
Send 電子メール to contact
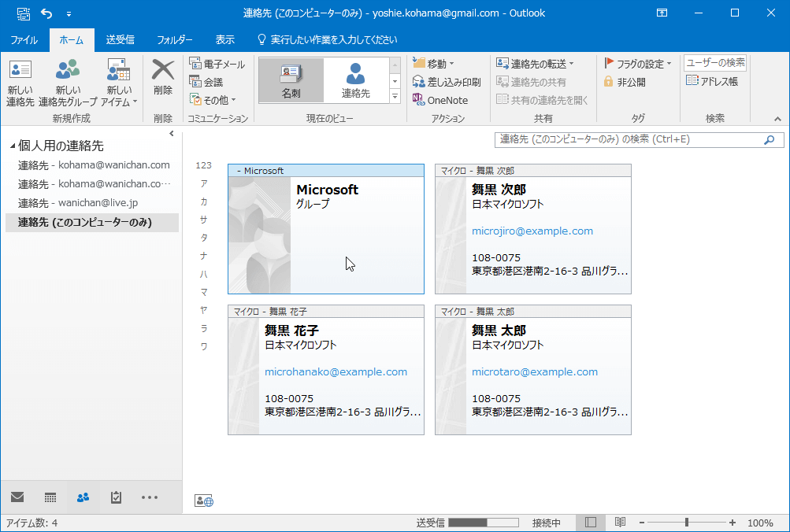coord(217,64)
